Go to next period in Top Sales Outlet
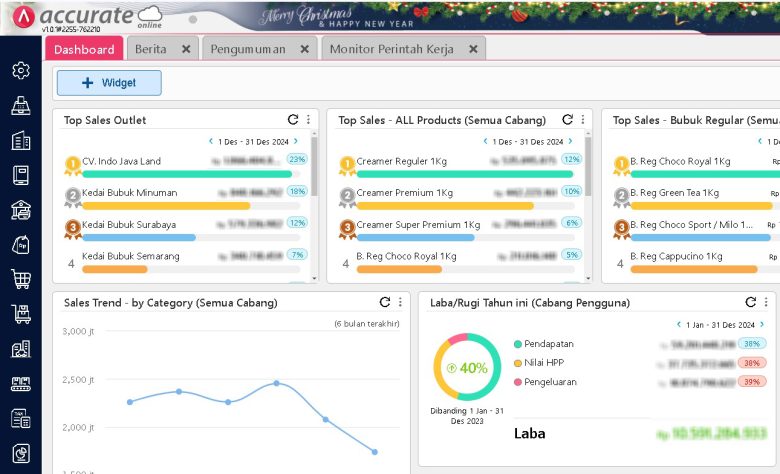Screen dimensions: 780x474 pyautogui.click(x=295, y=142)
